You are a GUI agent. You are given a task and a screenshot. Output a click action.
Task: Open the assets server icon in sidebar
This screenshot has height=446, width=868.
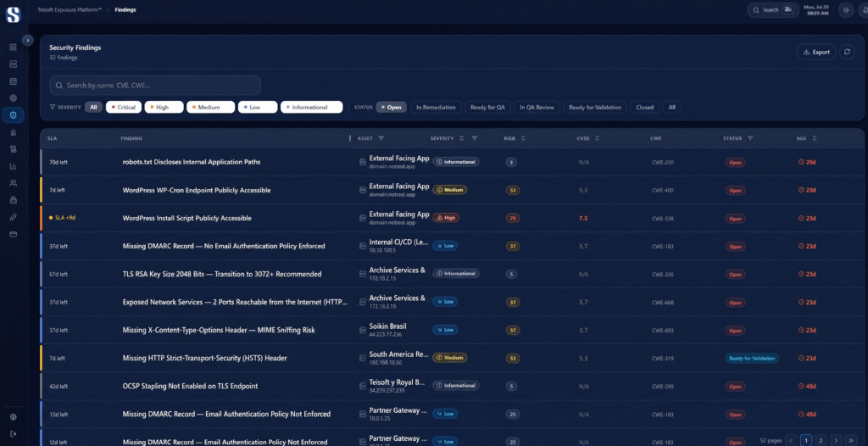tap(14, 64)
